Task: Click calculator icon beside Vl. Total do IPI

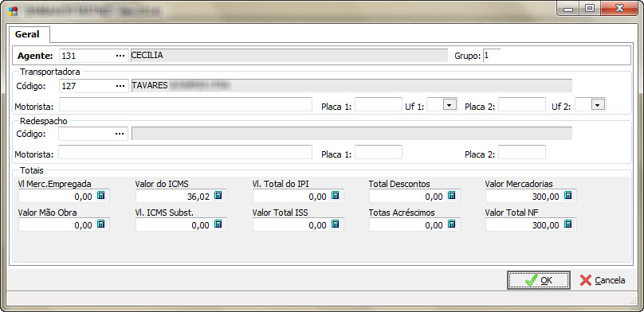Action: (x=335, y=196)
